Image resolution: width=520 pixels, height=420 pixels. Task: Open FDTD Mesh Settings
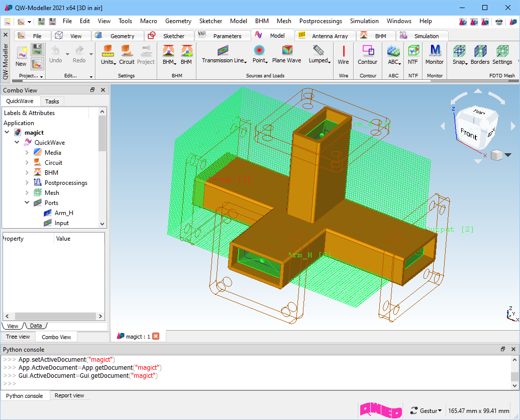502,55
